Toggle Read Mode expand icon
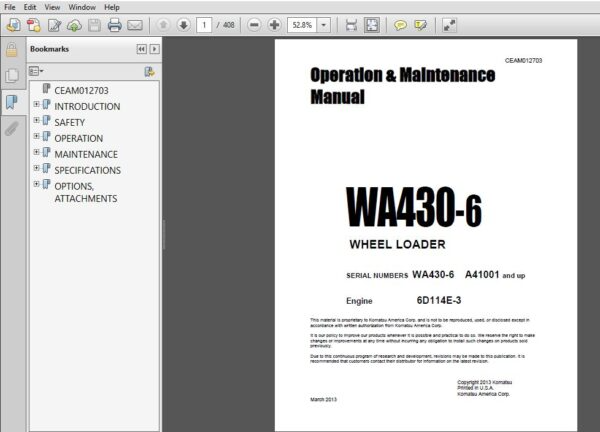This screenshot has width=600, height=432. pyautogui.click(x=449, y=25)
